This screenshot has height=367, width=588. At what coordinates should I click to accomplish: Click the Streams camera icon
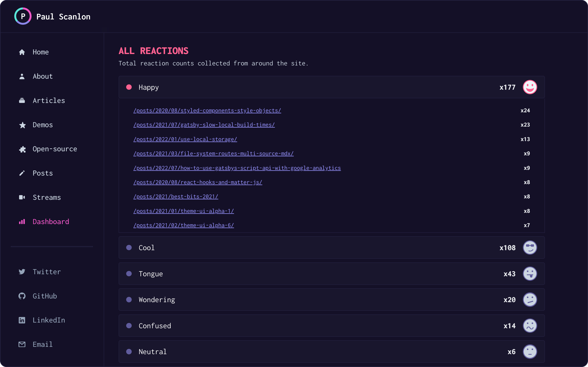(22, 197)
